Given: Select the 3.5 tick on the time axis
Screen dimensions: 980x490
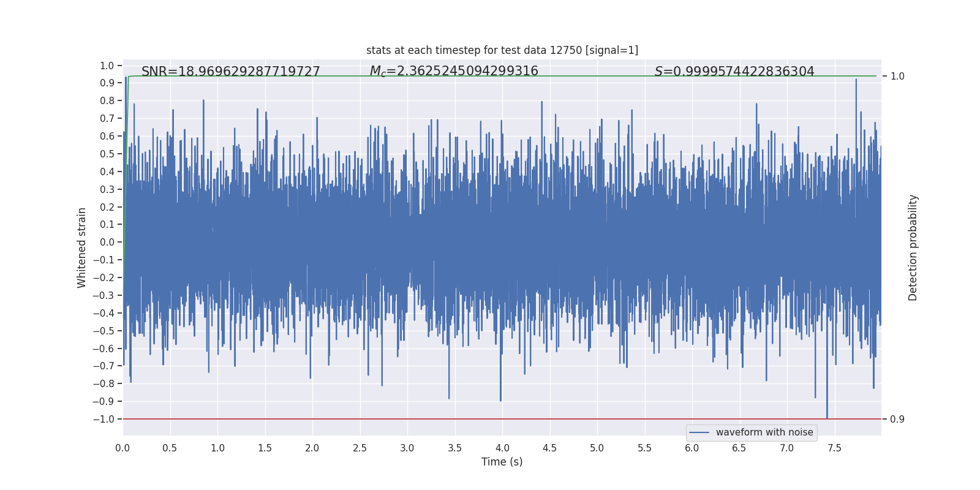Looking at the screenshot, I should [x=454, y=448].
